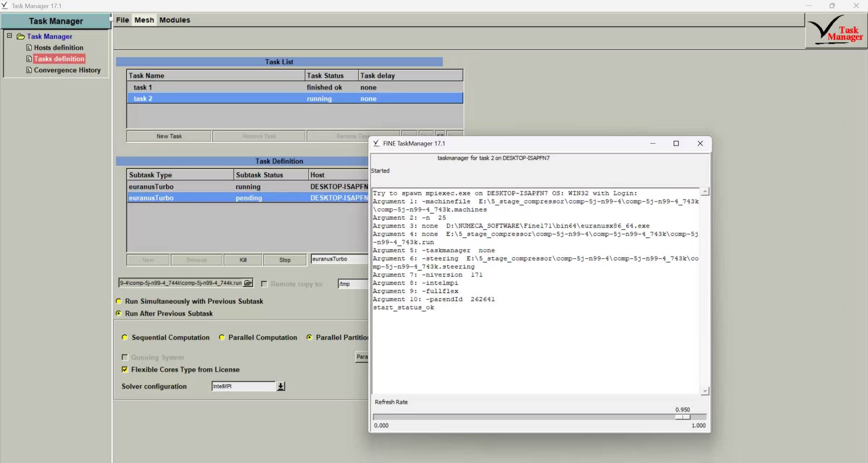Click the FINE TaskManager 17.1 dialog title icon

pyautogui.click(x=376, y=143)
